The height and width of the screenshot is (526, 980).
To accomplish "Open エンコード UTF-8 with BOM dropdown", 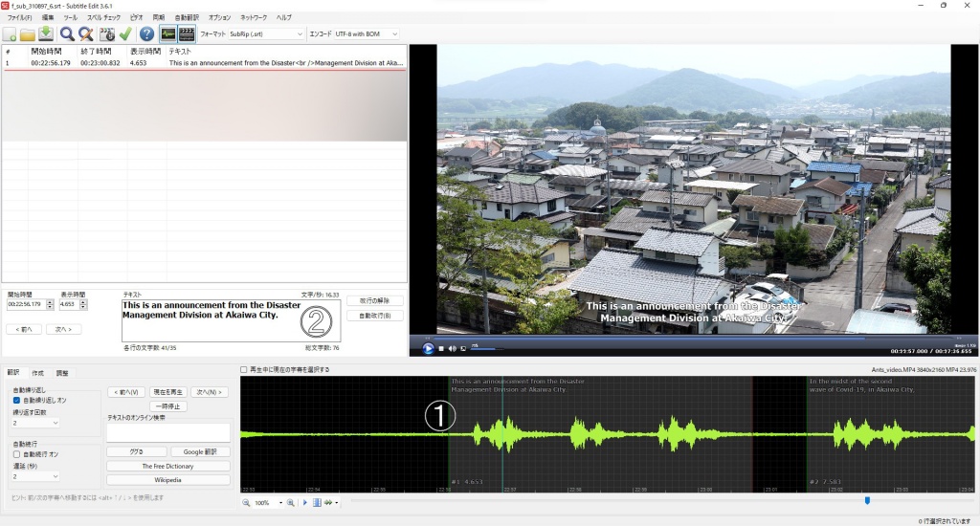I will 367,33.
